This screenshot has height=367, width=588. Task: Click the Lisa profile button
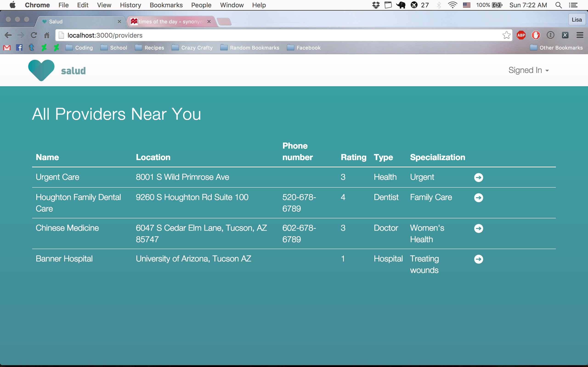[x=577, y=20]
